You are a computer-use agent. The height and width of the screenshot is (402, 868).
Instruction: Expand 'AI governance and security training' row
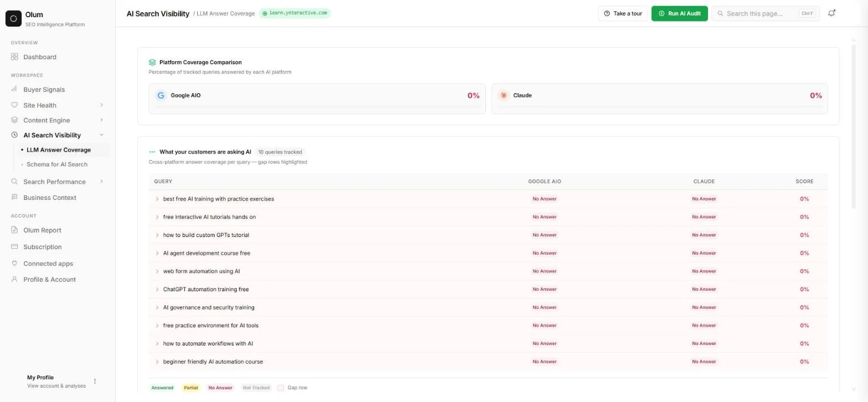(x=157, y=307)
